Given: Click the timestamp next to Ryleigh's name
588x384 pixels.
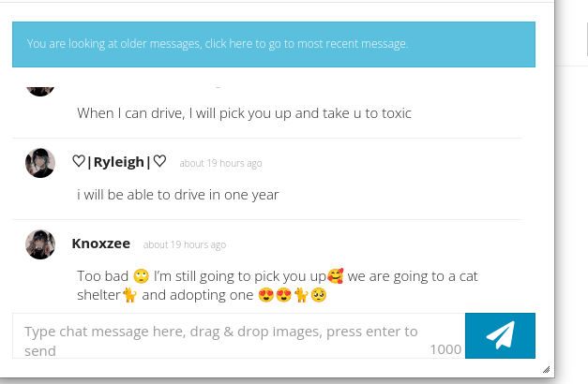Looking at the screenshot, I should click(x=220, y=163).
